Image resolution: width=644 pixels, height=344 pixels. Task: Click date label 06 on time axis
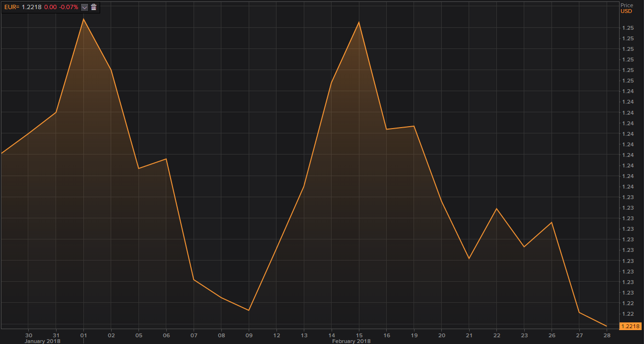166,335
